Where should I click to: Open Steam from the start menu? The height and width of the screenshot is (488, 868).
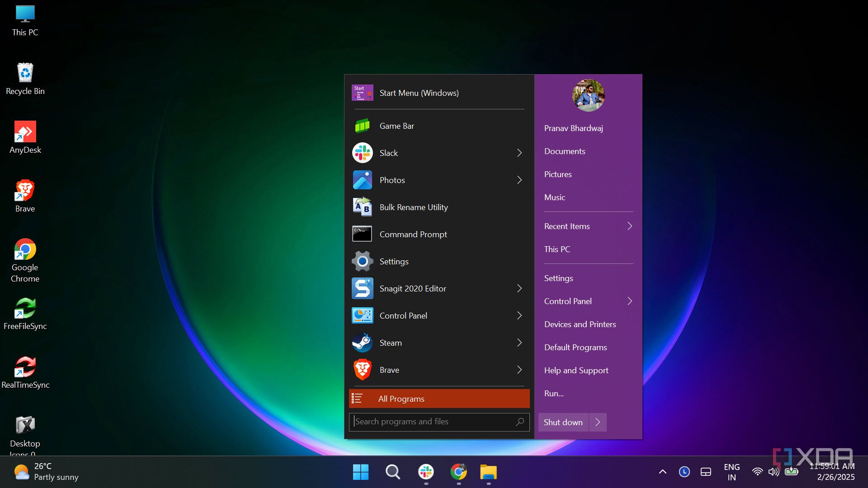click(390, 343)
